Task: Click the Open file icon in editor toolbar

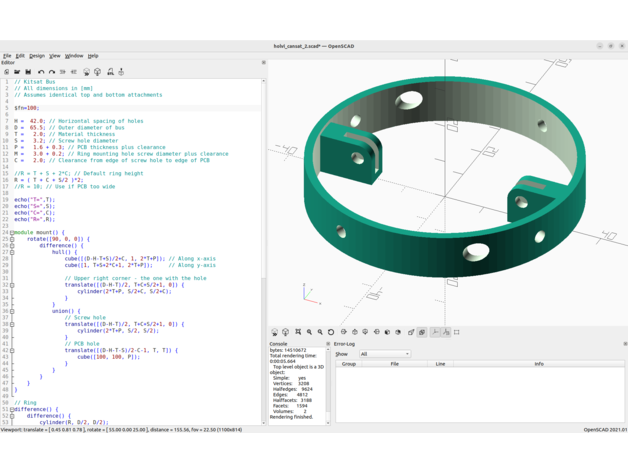Action: click(x=17, y=72)
